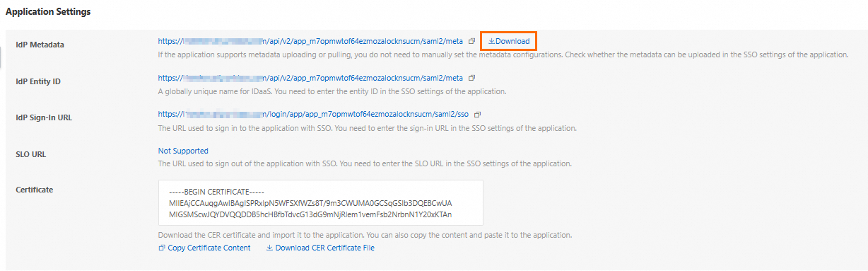
Task: Download CER Certificate File link
Action: coord(320,248)
